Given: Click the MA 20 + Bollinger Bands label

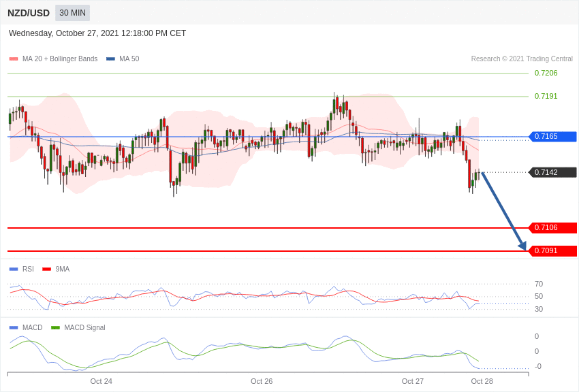Looking at the screenshot, I should tap(60, 59).
